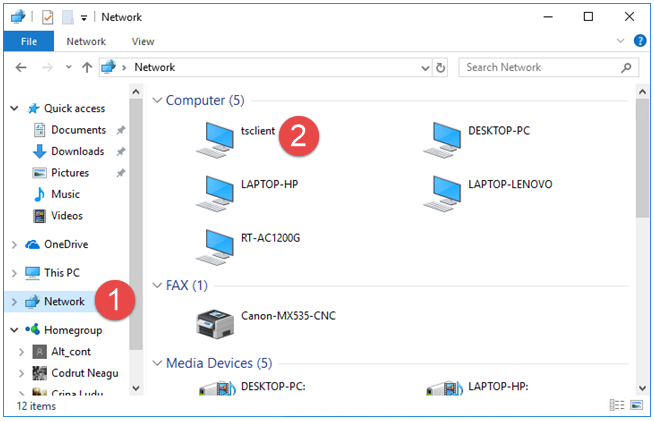Click the Network address bar path

(x=154, y=67)
